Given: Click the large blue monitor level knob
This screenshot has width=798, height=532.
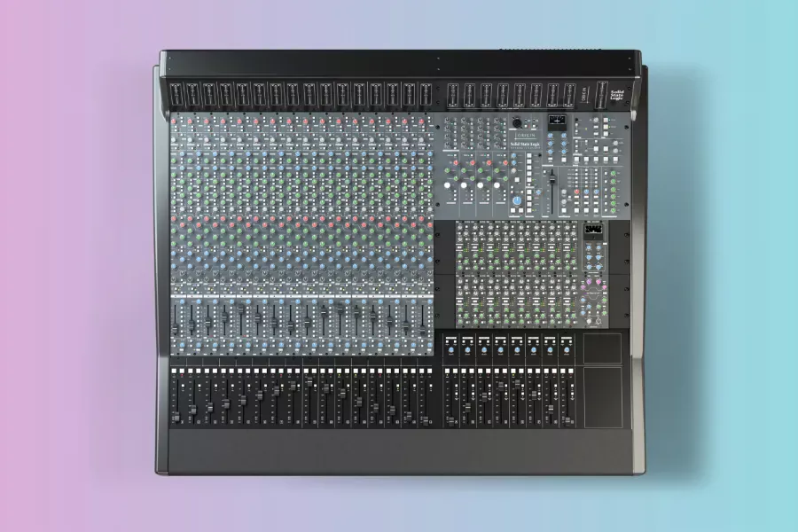Looking at the screenshot, I should (x=517, y=200).
